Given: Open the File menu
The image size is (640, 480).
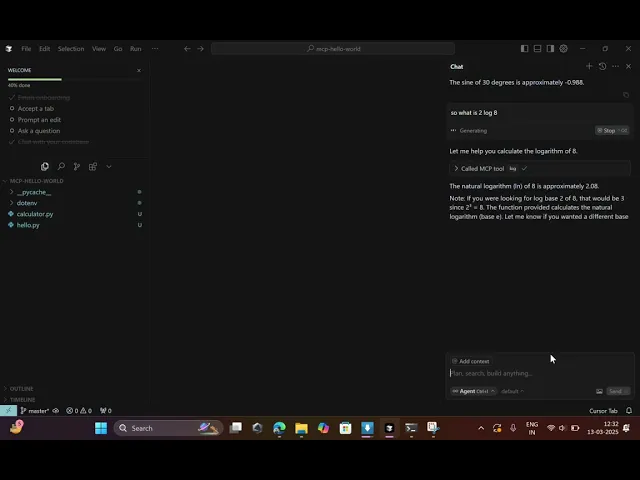Looking at the screenshot, I should (x=26, y=49).
